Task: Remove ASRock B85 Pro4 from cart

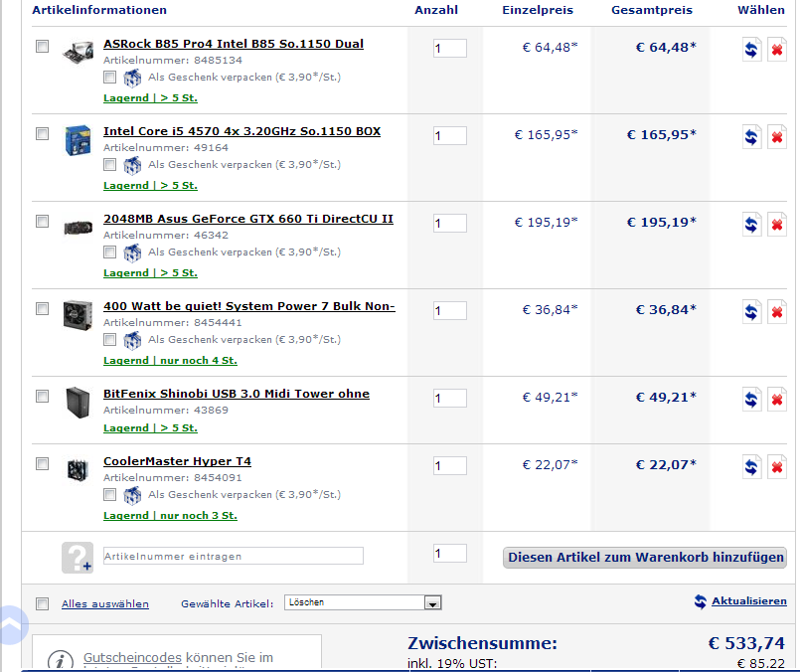Action: pos(777,50)
